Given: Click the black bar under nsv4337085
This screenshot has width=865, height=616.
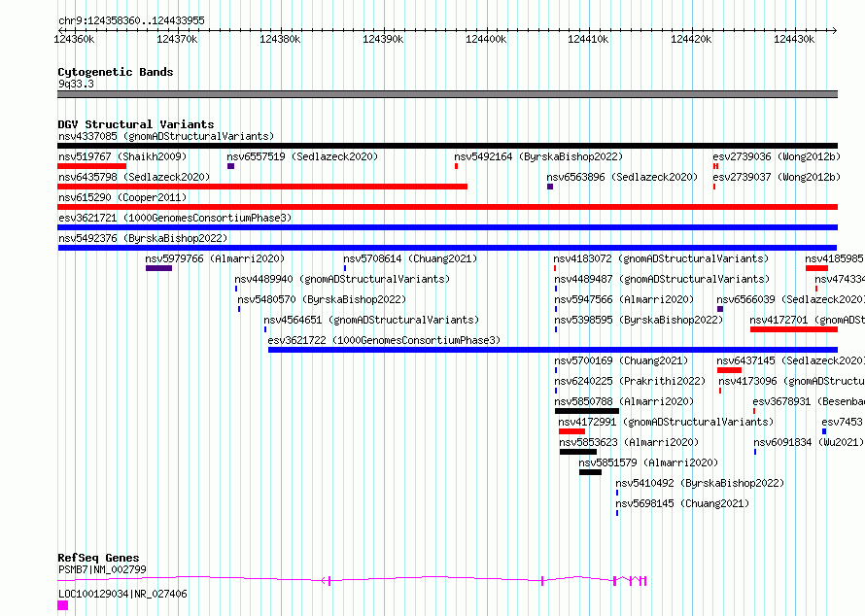Looking at the screenshot, I should 447,146.
